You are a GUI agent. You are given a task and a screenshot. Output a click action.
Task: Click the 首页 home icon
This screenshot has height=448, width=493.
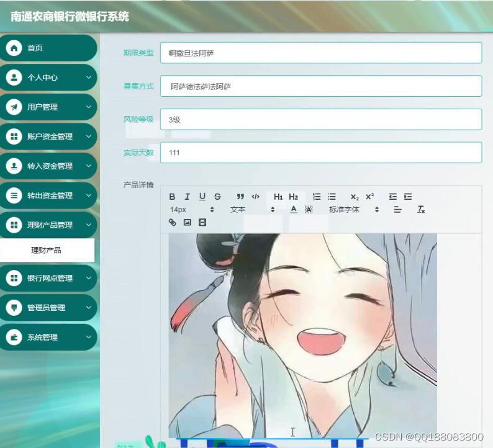tap(14, 48)
